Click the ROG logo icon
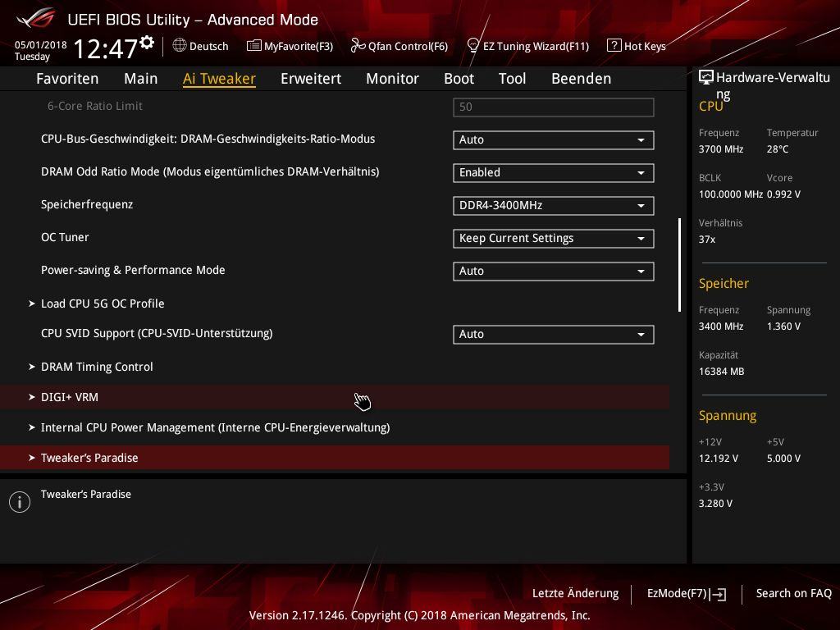Screen dimensions: 840x630 [x=36, y=18]
